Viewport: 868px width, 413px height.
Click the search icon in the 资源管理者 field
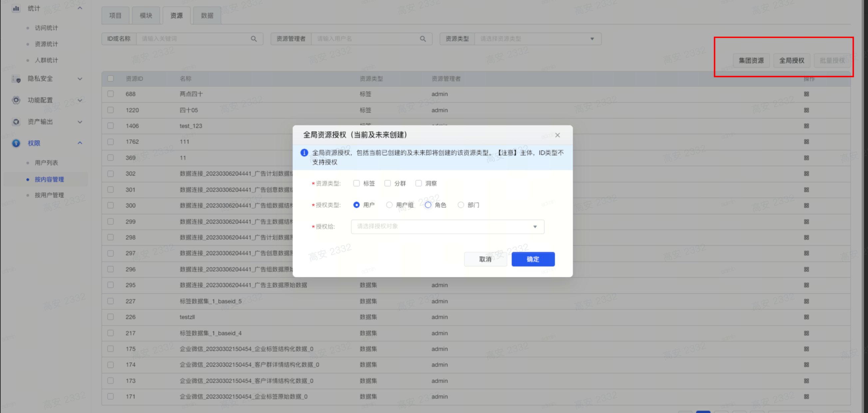tap(423, 39)
